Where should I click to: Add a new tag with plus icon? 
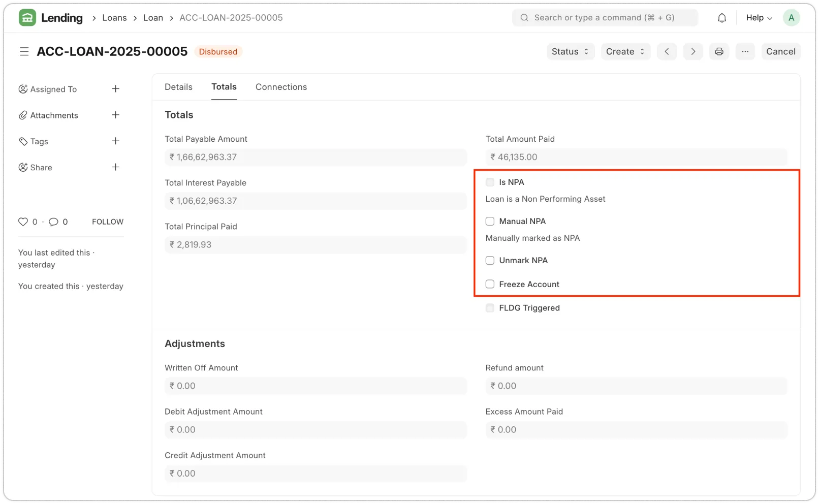pyautogui.click(x=116, y=141)
